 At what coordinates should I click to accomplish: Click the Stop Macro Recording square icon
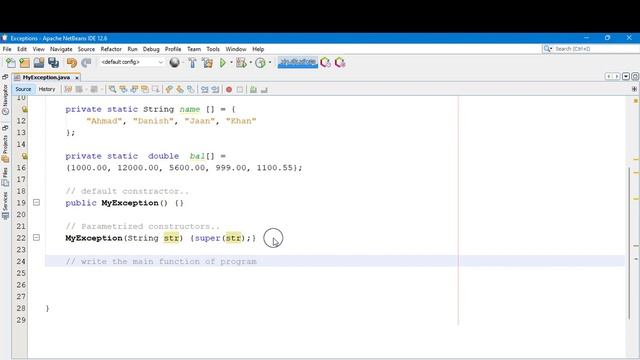[240, 89]
